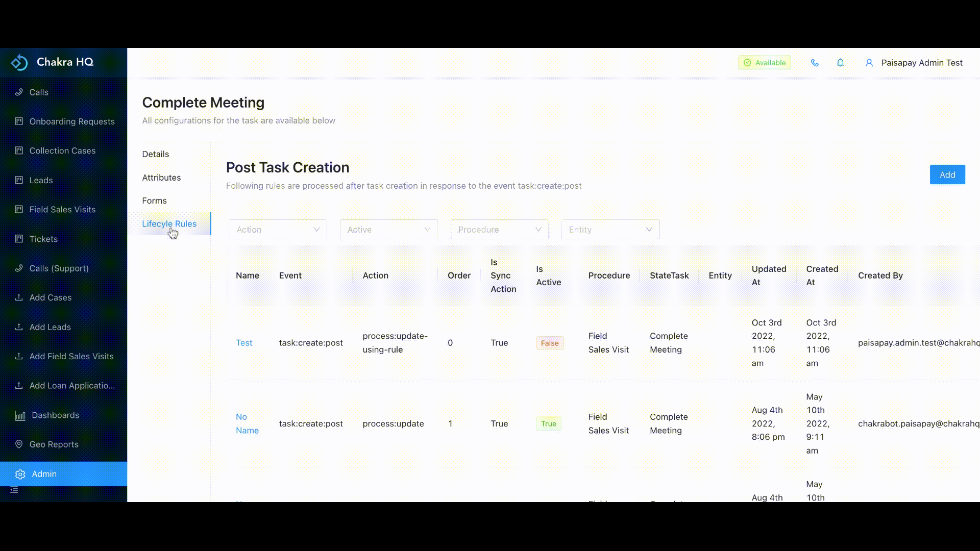
Task: Toggle the True badge on the No Name rule
Action: pyautogui.click(x=549, y=423)
